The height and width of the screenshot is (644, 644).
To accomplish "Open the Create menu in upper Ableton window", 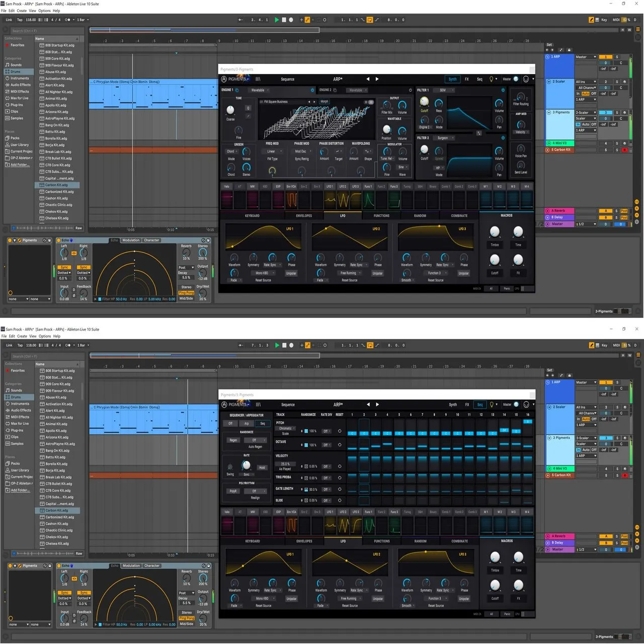I will (22, 11).
